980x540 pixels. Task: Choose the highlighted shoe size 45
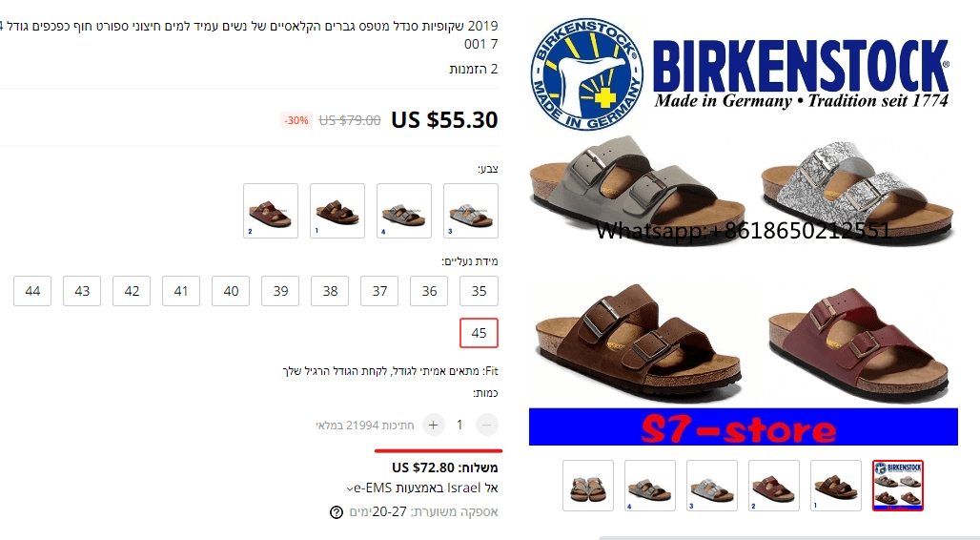tap(479, 333)
